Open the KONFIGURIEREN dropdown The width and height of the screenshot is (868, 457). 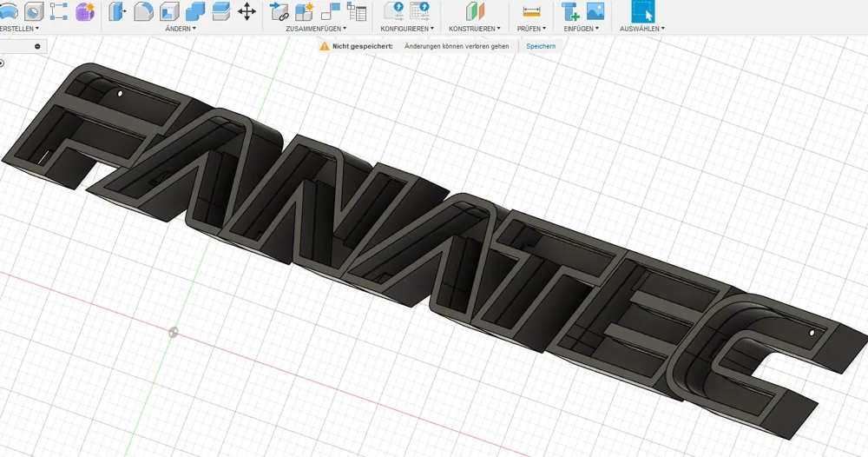tap(407, 29)
